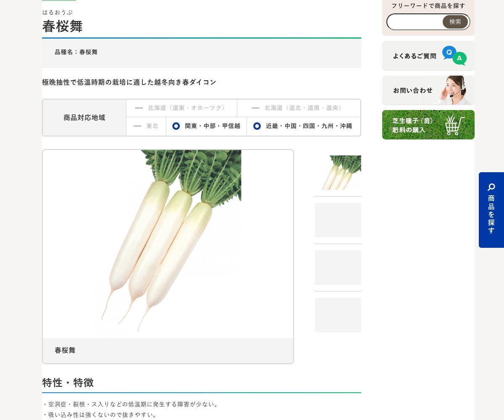The height and width of the screenshot is (420, 504).
Task: Click the dash icon beside 北海道（道東・オホーツク）
Action: [x=139, y=108]
